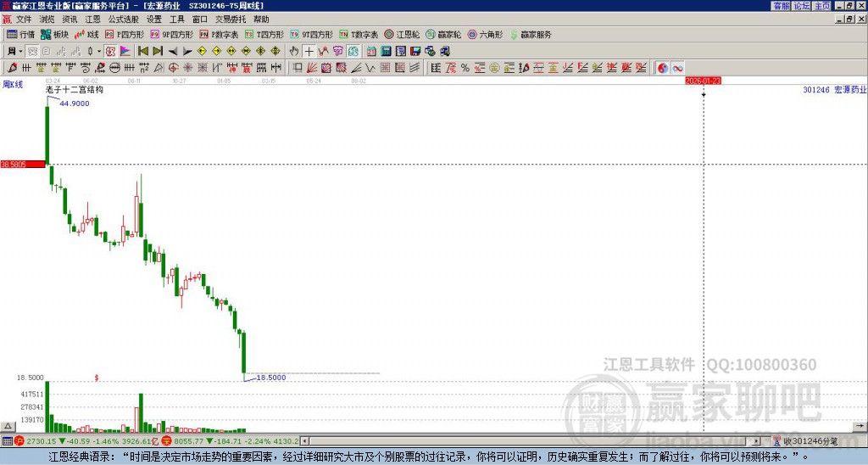This screenshot has height=465, width=868.
Task: Select the hand pan tool
Action: click(294, 52)
